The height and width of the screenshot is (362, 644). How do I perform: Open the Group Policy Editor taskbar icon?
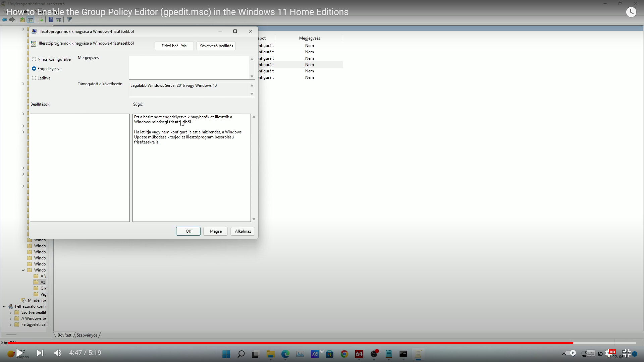click(x=418, y=354)
